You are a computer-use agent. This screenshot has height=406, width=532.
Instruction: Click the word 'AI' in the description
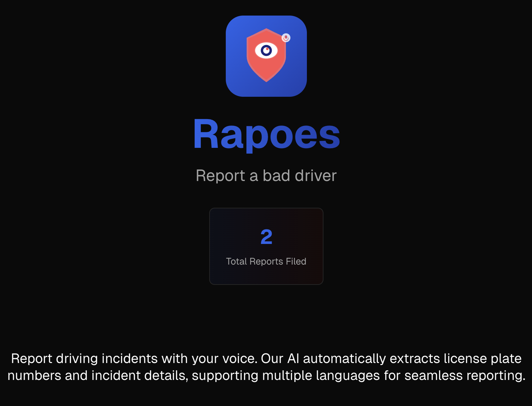pyautogui.click(x=293, y=359)
